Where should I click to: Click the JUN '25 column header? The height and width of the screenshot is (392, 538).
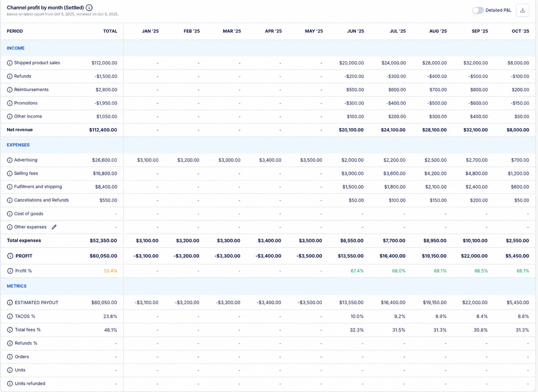pyautogui.click(x=356, y=31)
